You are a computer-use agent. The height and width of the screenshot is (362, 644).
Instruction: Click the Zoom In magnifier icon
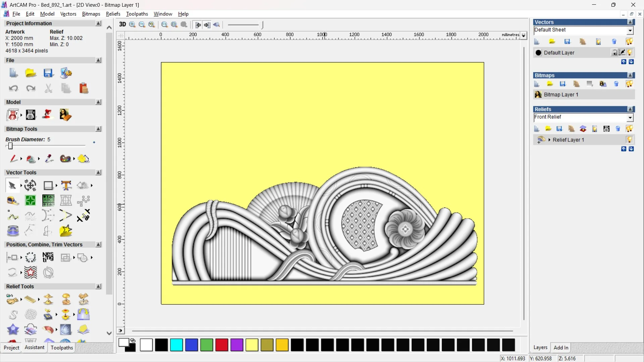(132, 24)
